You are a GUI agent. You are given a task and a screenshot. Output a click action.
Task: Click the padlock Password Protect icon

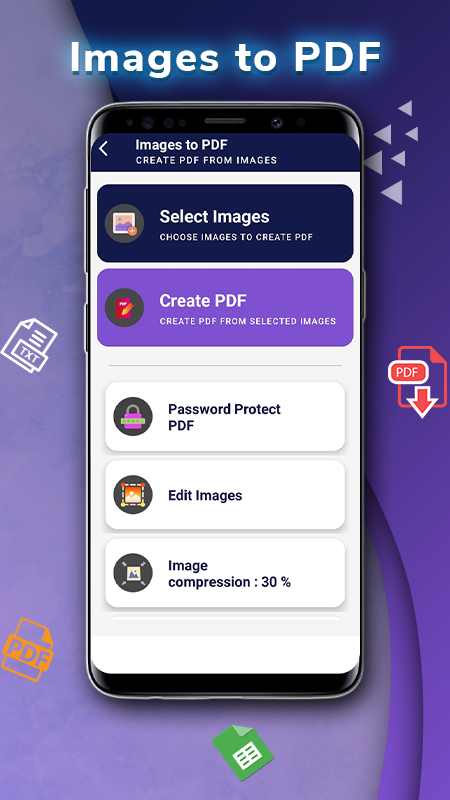pos(133,416)
